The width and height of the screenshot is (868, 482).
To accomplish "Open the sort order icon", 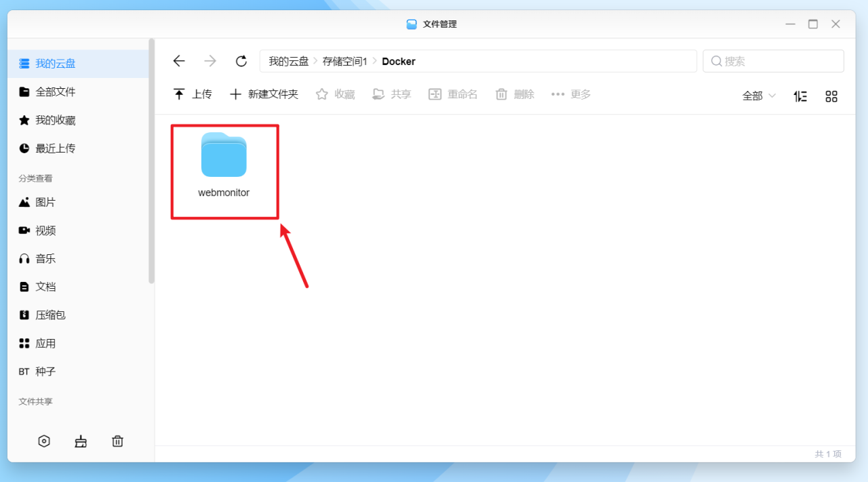I will click(x=800, y=96).
